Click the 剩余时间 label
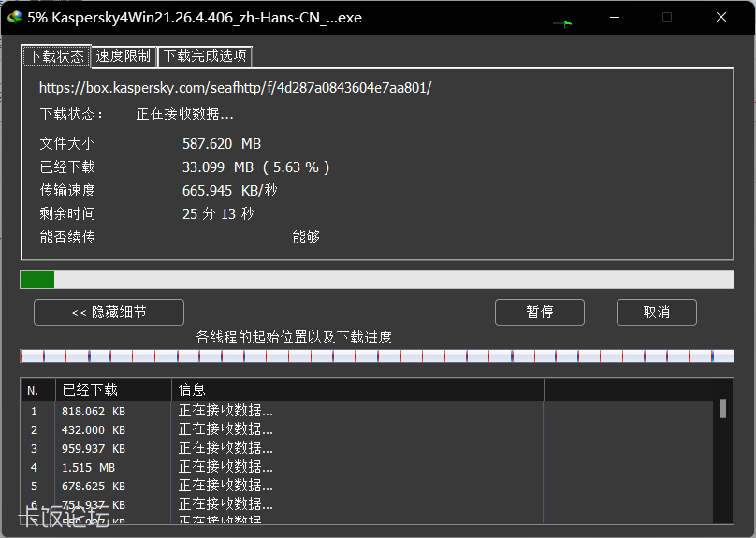 point(67,213)
